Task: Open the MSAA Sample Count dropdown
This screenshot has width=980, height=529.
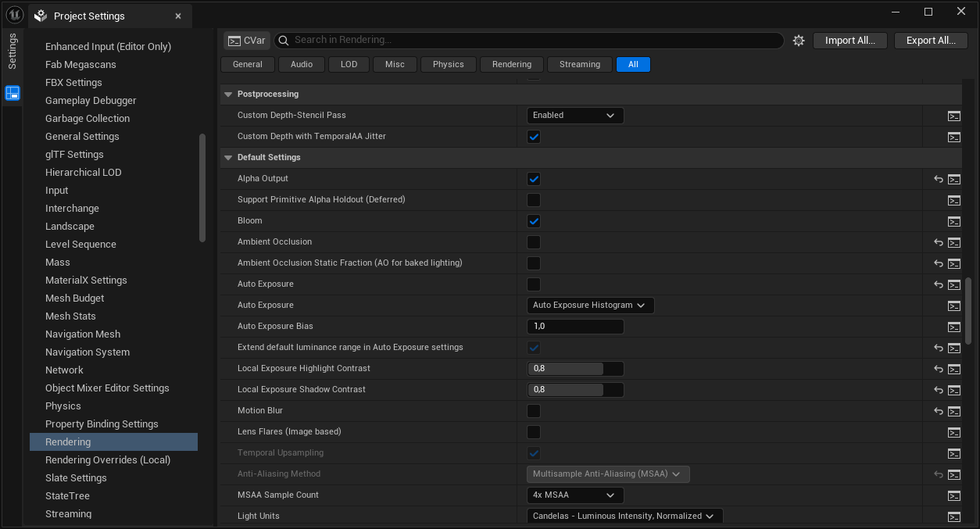Action: (x=575, y=495)
